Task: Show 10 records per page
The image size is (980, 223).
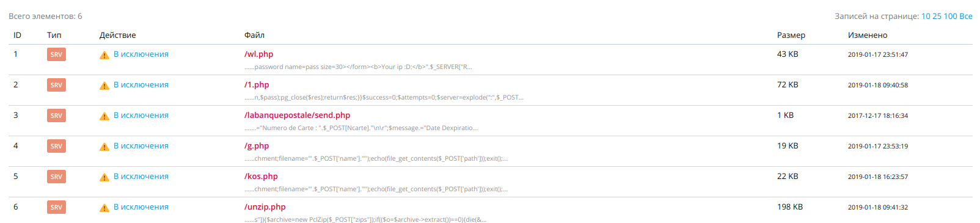Action: point(926,16)
